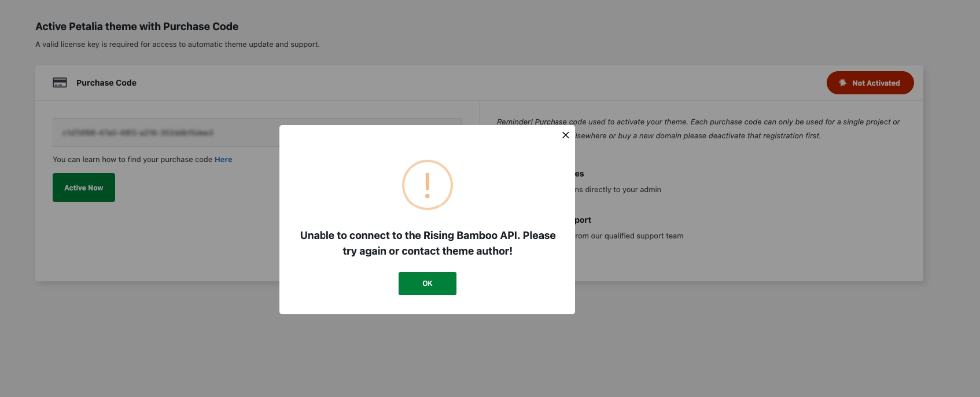This screenshot has height=397, width=980.
Task: Click the 'from our qualified support team' text
Action: pos(629,236)
